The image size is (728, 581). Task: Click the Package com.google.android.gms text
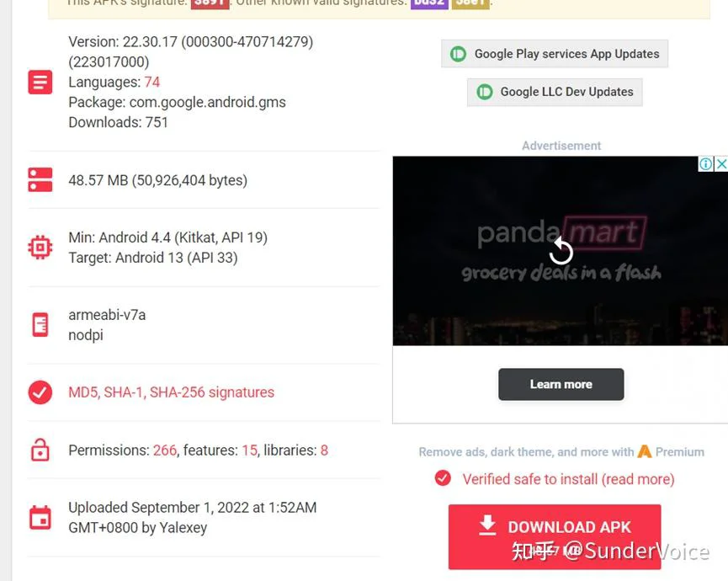[x=177, y=102]
